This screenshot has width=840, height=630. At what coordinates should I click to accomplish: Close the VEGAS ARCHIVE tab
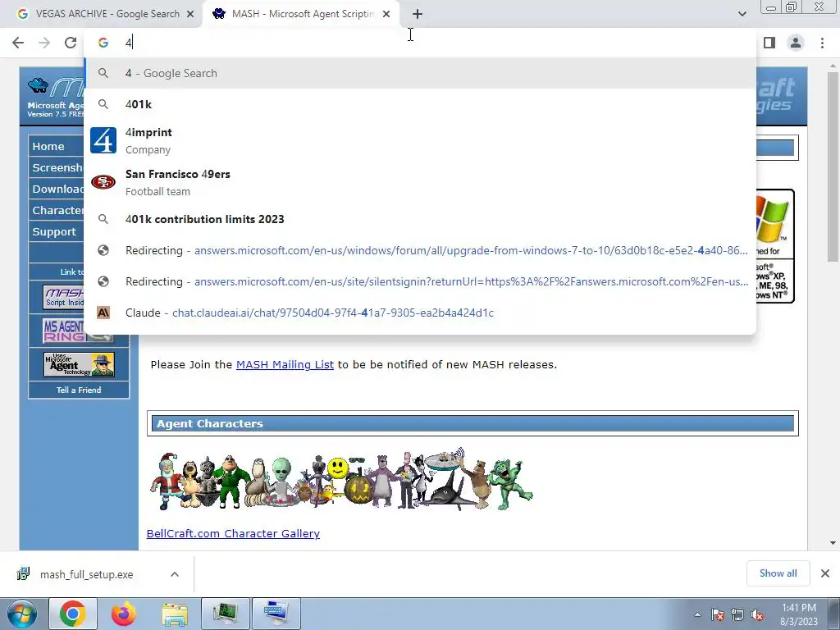click(190, 15)
